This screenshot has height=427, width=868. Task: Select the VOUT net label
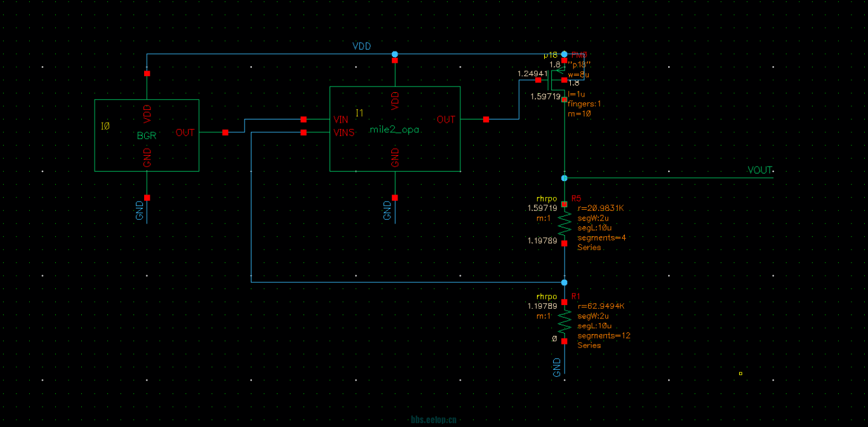pyautogui.click(x=759, y=170)
